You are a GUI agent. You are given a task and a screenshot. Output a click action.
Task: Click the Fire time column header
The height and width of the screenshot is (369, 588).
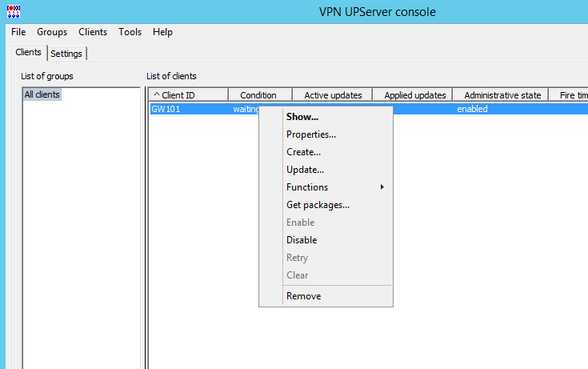pyautogui.click(x=569, y=95)
